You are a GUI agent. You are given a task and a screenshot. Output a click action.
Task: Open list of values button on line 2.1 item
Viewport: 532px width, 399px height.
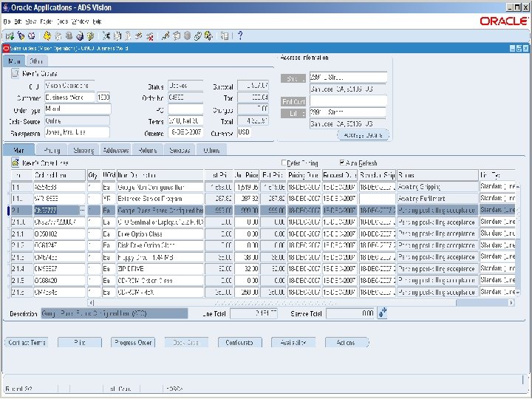[82, 211]
